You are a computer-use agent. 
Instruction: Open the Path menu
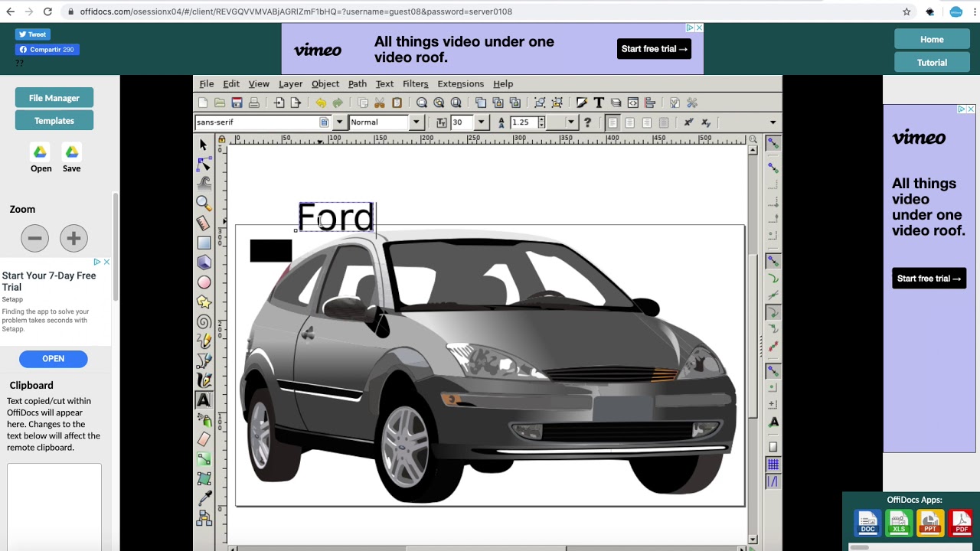(358, 83)
